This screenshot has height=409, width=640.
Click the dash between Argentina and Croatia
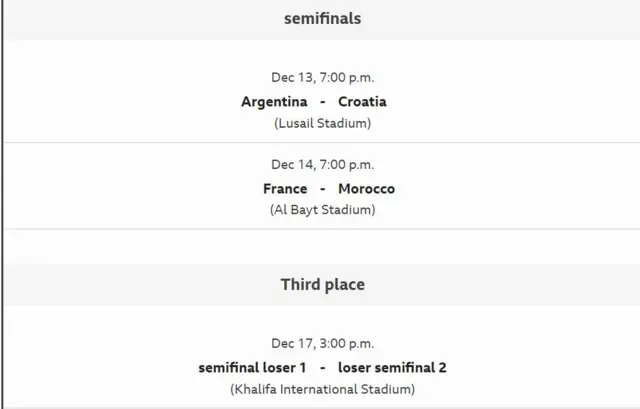pos(322,101)
